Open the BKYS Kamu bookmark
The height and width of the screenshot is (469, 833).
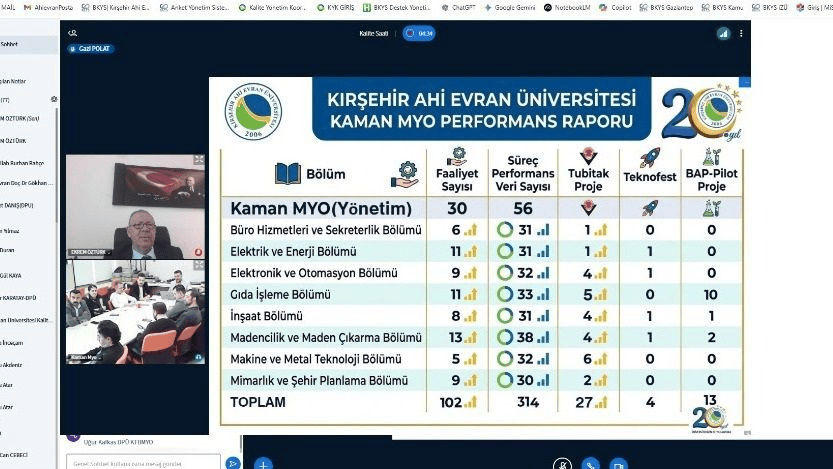[x=722, y=7]
